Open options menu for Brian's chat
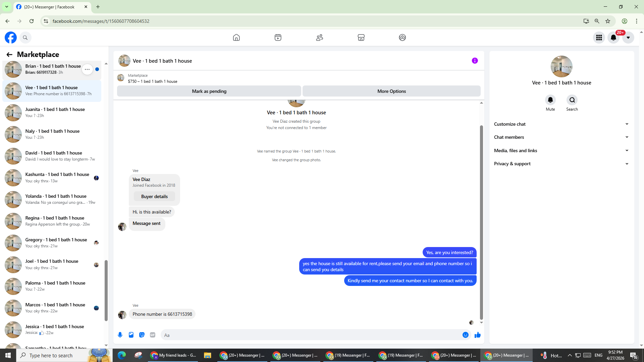The image size is (644, 362). click(x=87, y=69)
